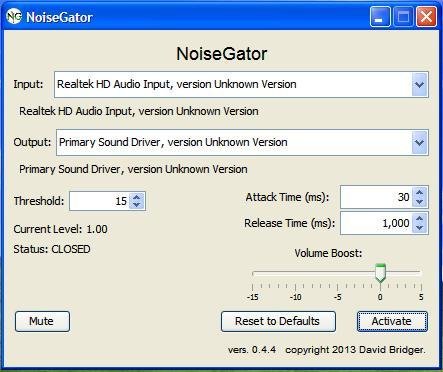Viewport: 443px width, 372px height.
Task: Focus the Release Time value field
Action: 376,223
